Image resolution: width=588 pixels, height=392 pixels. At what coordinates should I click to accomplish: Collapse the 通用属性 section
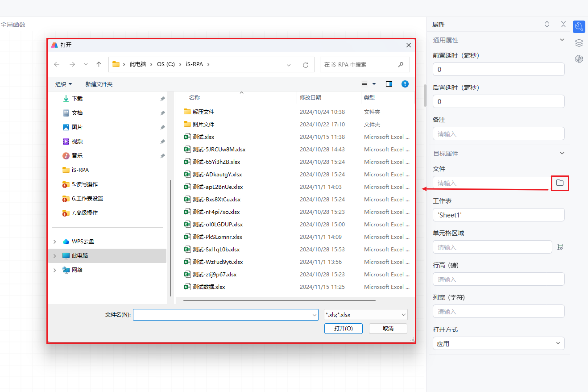click(x=562, y=40)
